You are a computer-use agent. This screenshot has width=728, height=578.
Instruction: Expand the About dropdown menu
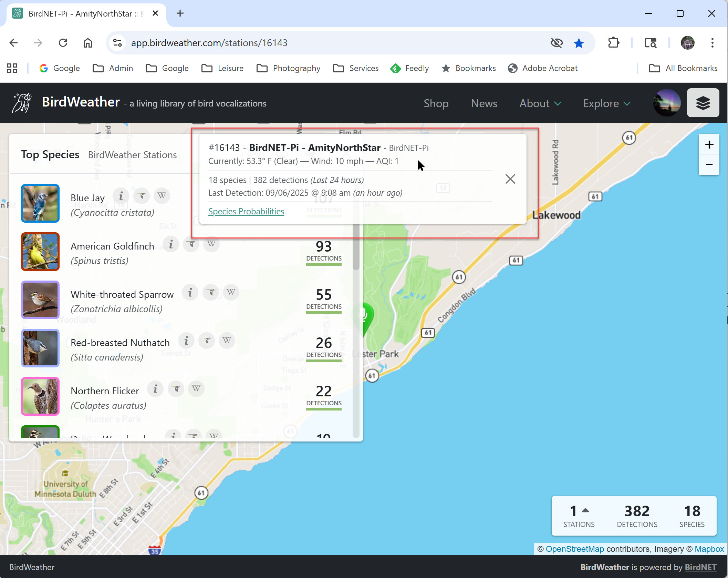[x=540, y=103]
